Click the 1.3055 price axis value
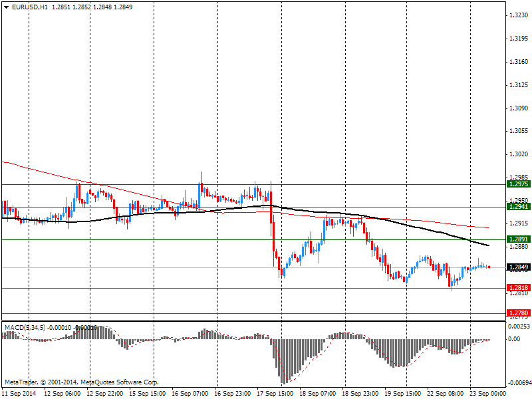Screen dimensions: 532x399 tap(519, 131)
